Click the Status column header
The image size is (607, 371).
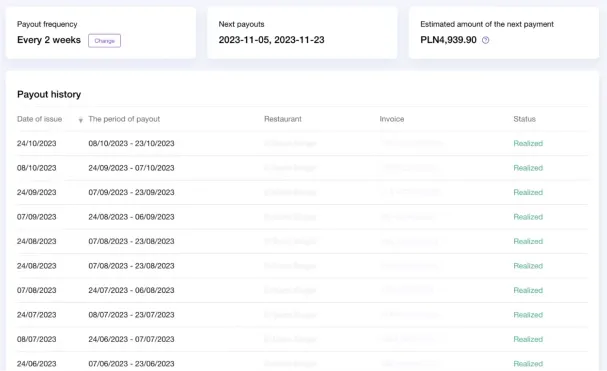[x=525, y=119]
